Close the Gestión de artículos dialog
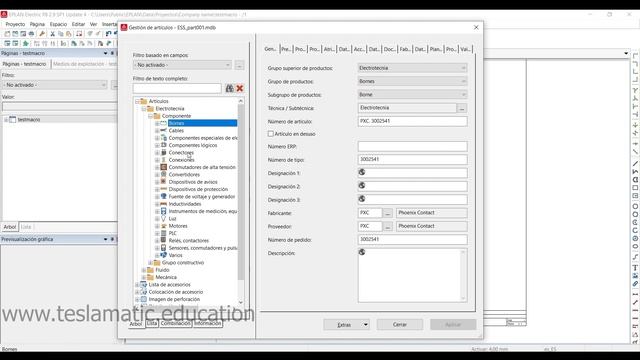The height and width of the screenshot is (360, 640). 476,27
